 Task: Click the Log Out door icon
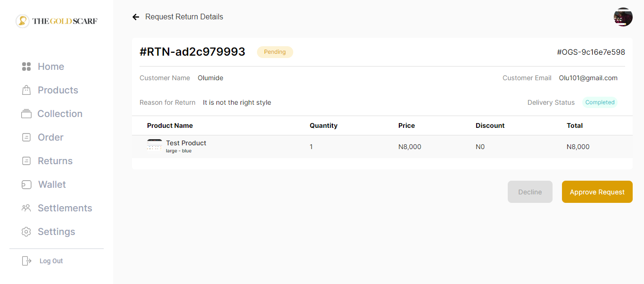(26, 261)
